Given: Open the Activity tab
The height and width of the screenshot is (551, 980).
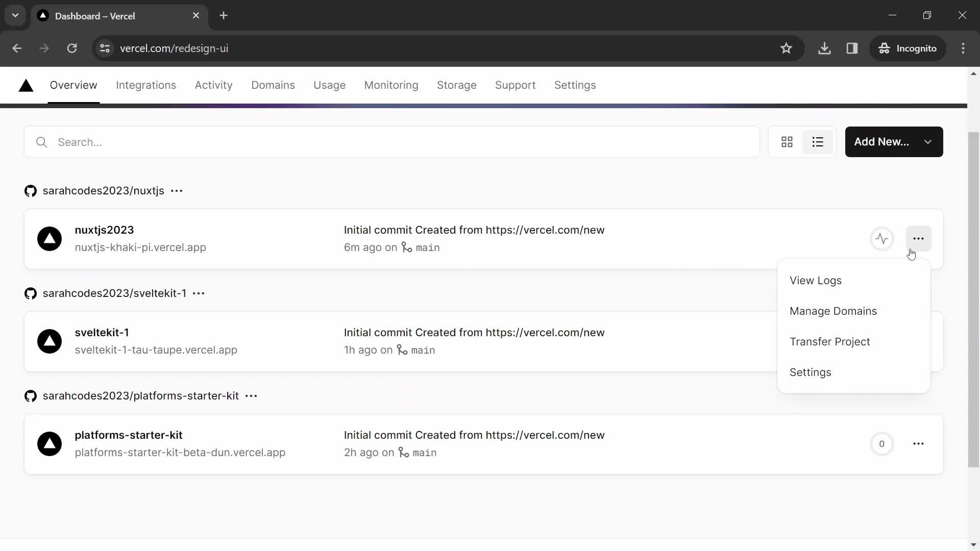Looking at the screenshot, I should coord(213,85).
